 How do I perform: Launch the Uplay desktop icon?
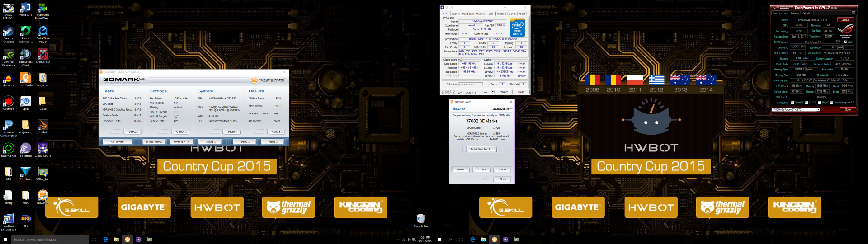[x=26, y=103]
